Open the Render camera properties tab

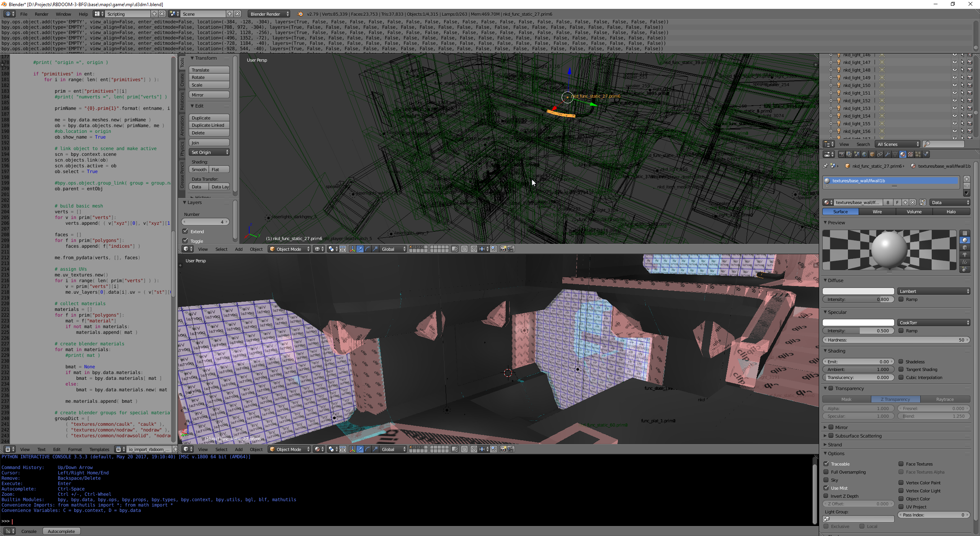tap(842, 154)
